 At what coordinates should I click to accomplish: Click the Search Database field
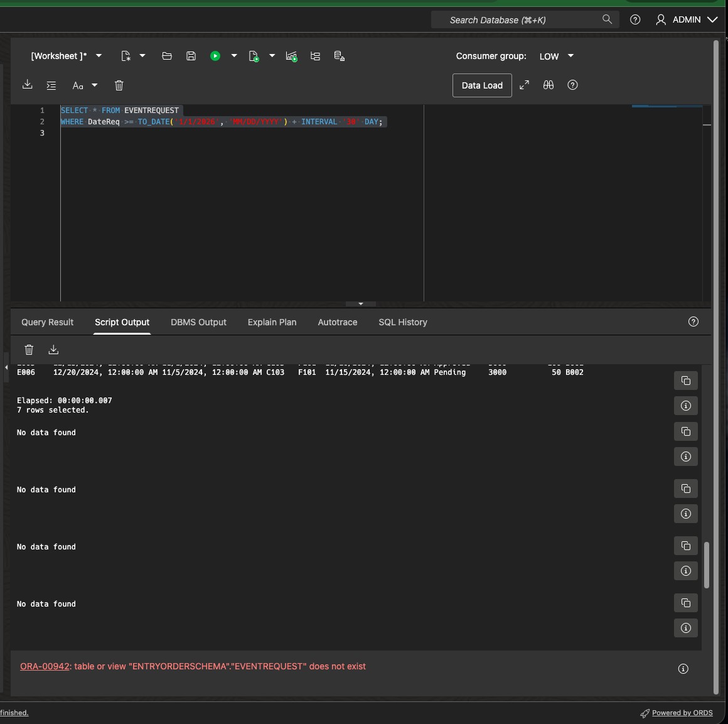(525, 20)
